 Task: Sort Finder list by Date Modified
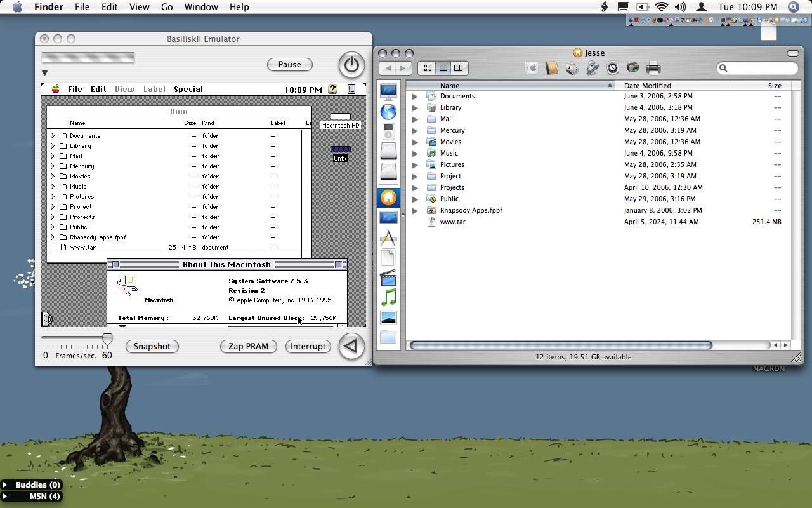[672, 86]
